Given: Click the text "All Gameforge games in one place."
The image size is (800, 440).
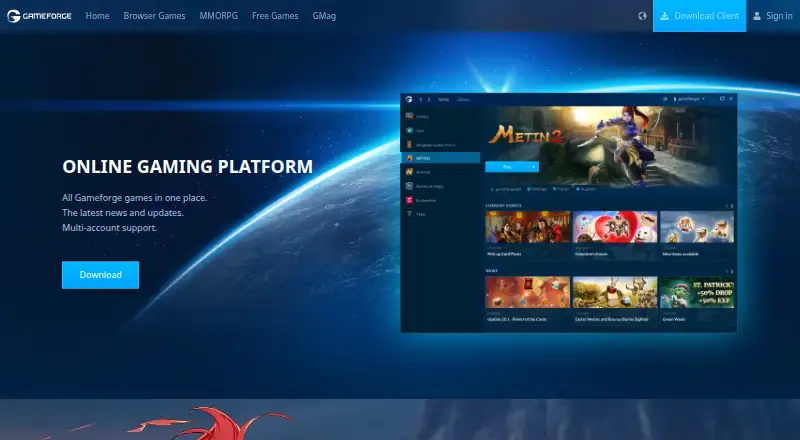Looking at the screenshot, I should (135, 198).
